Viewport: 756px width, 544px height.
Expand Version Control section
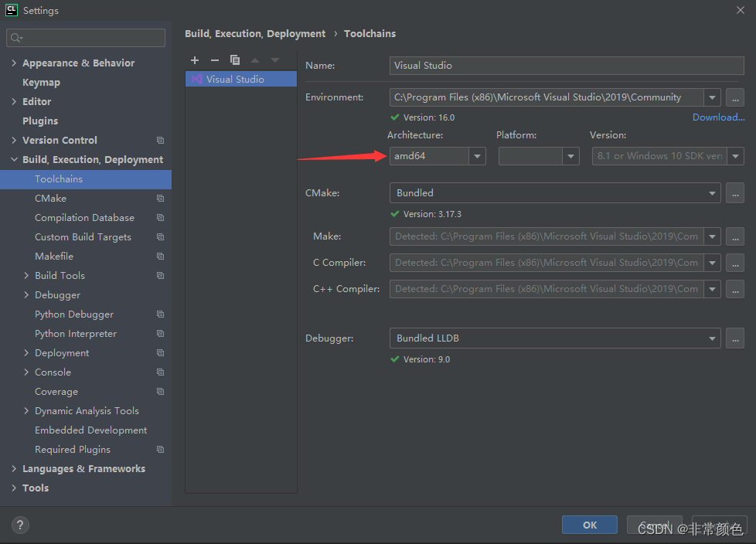[14, 140]
